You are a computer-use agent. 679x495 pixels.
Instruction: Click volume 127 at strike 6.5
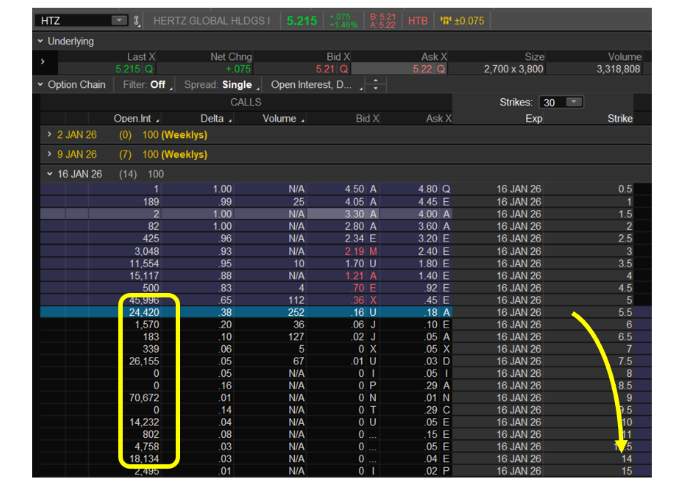296,336
